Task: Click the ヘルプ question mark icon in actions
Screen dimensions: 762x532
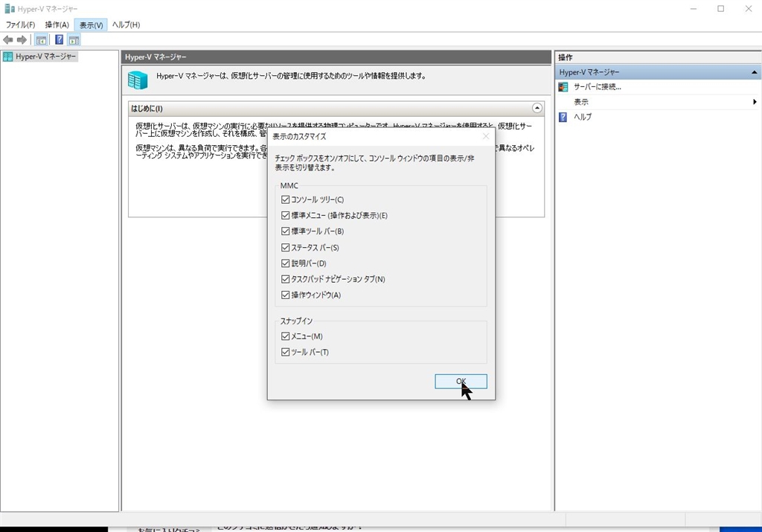Action: coord(563,117)
